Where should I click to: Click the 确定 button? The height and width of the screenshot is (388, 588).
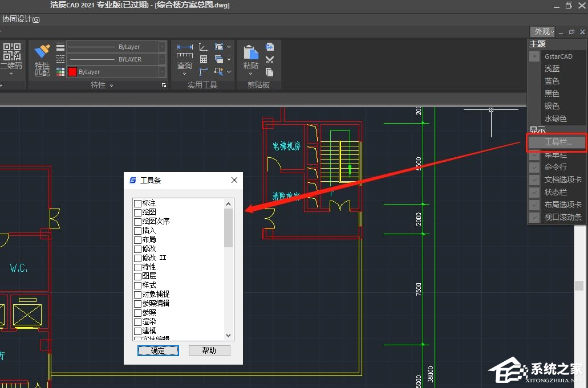click(158, 350)
